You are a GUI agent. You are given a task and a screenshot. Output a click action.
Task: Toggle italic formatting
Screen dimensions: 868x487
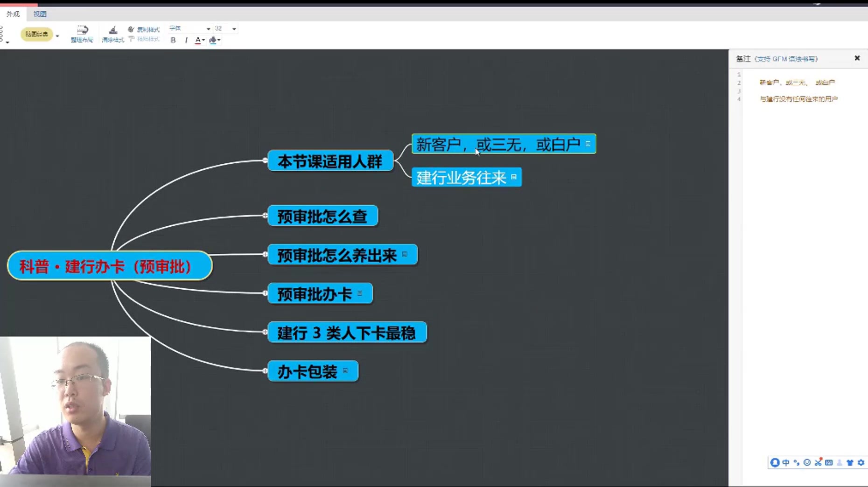click(186, 40)
